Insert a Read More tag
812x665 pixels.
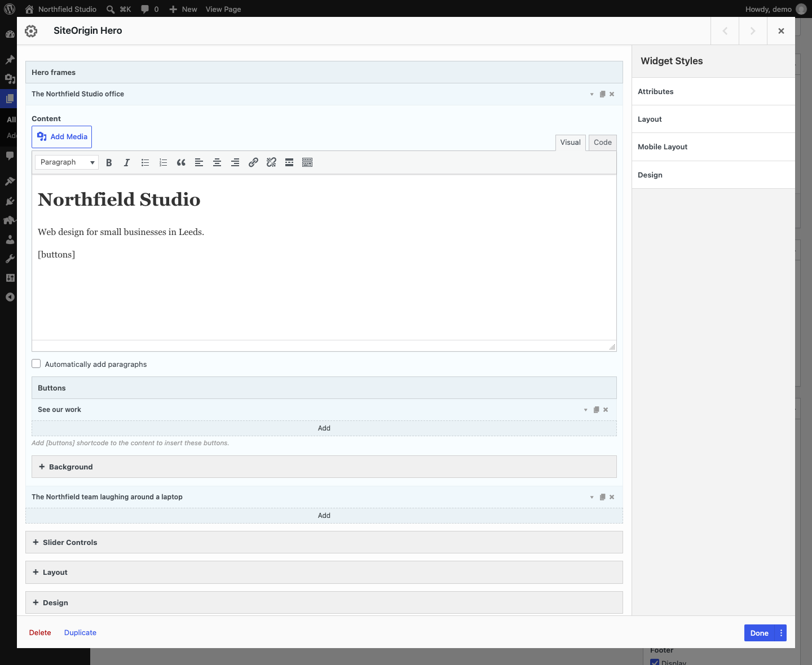coord(289,162)
